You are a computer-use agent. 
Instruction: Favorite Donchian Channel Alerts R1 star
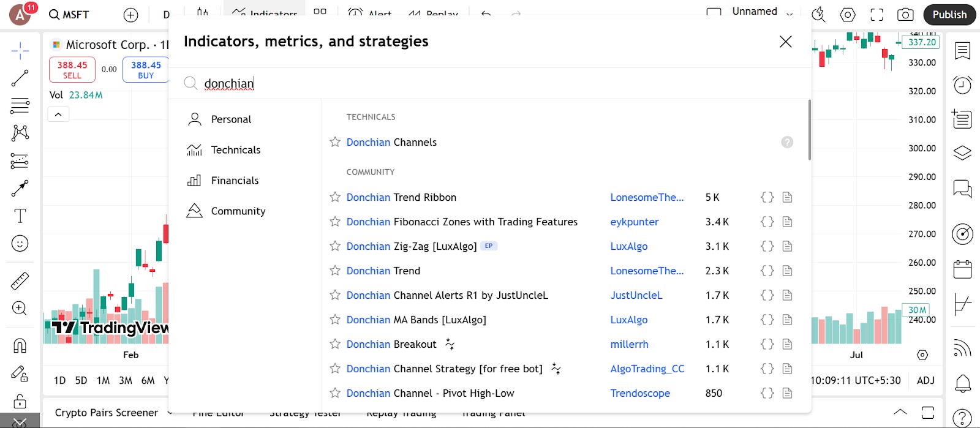pyautogui.click(x=335, y=295)
